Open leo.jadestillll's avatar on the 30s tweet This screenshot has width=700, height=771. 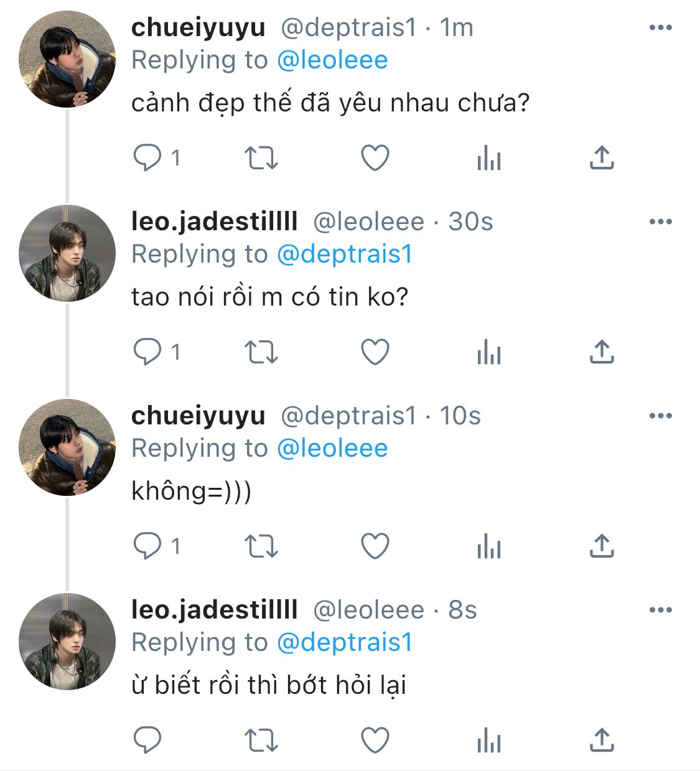[x=67, y=253]
